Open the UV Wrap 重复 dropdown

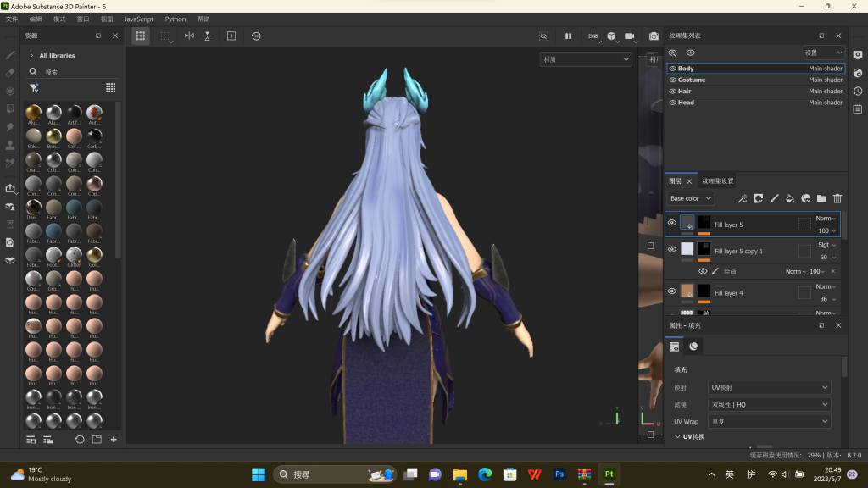[769, 422]
